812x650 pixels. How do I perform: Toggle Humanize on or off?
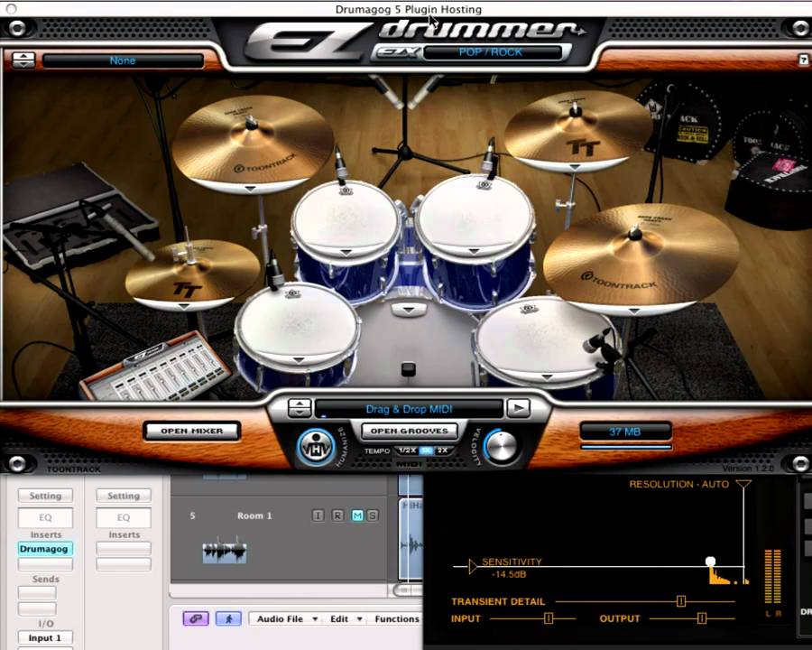[317, 447]
